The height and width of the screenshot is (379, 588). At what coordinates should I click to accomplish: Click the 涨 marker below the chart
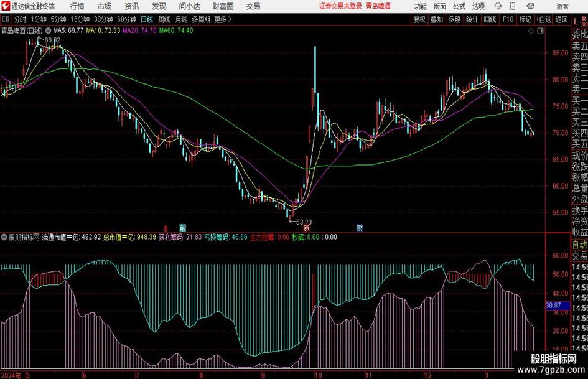click(306, 227)
